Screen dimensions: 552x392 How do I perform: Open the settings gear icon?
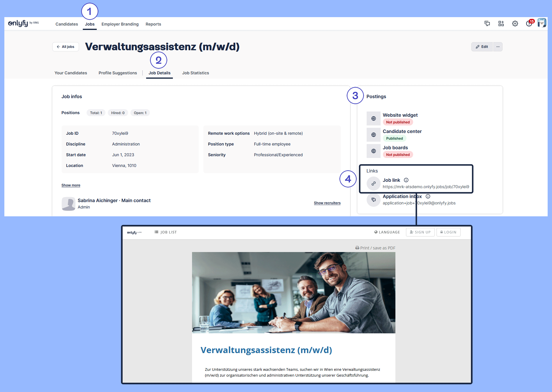(x=515, y=24)
